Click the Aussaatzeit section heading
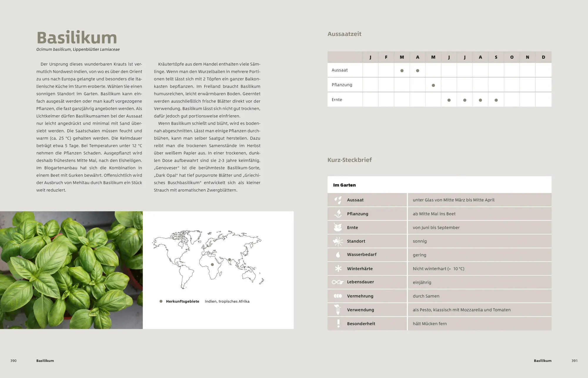Screen dimensions: 588x378 [344, 34]
